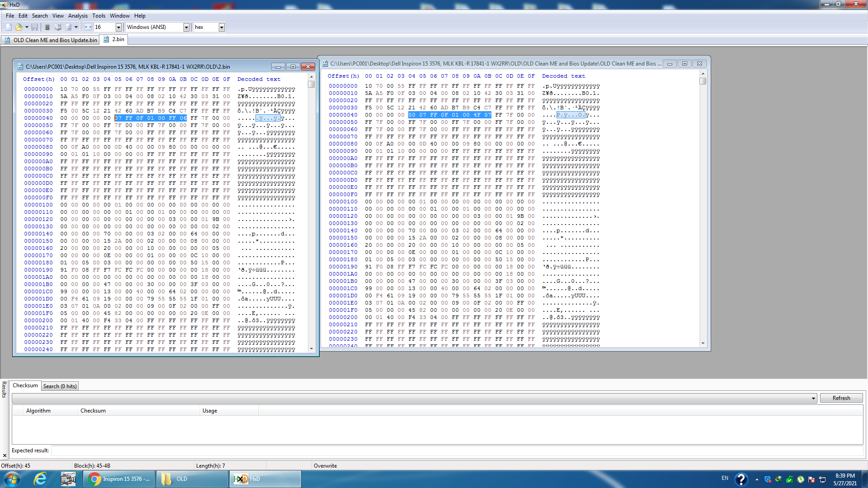Click the New file icon
This screenshot has height=488, width=868.
[9, 27]
